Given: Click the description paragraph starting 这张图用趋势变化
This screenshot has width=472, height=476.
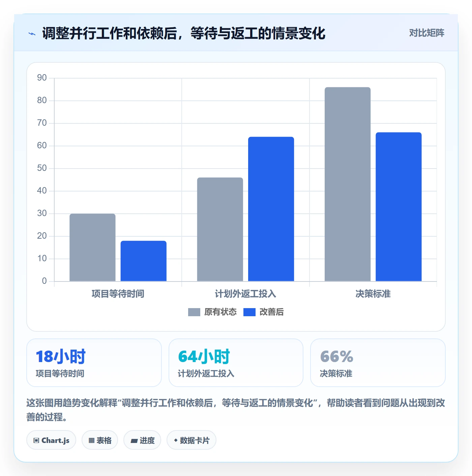Looking at the screenshot, I should pos(236,410).
